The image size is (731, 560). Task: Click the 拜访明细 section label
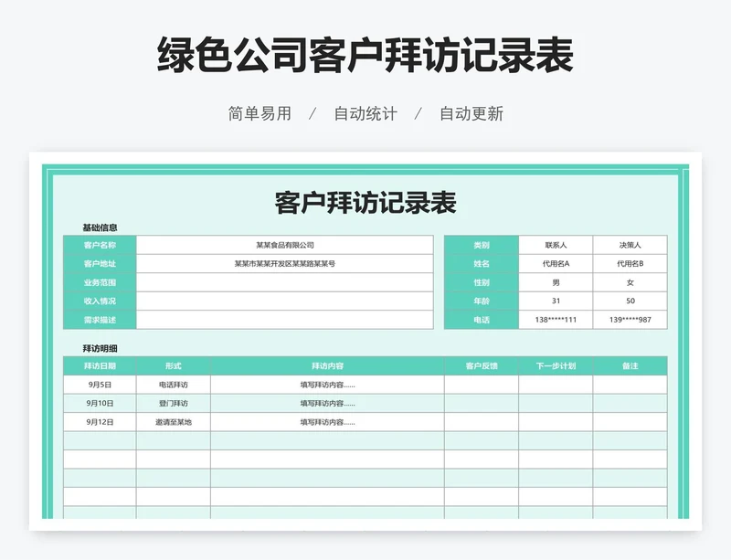(x=100, y=348)
